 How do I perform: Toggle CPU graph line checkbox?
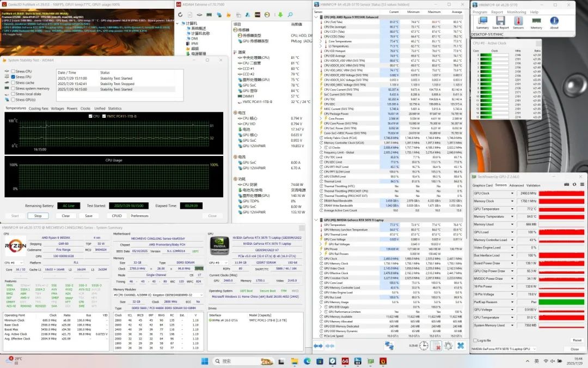90,116
